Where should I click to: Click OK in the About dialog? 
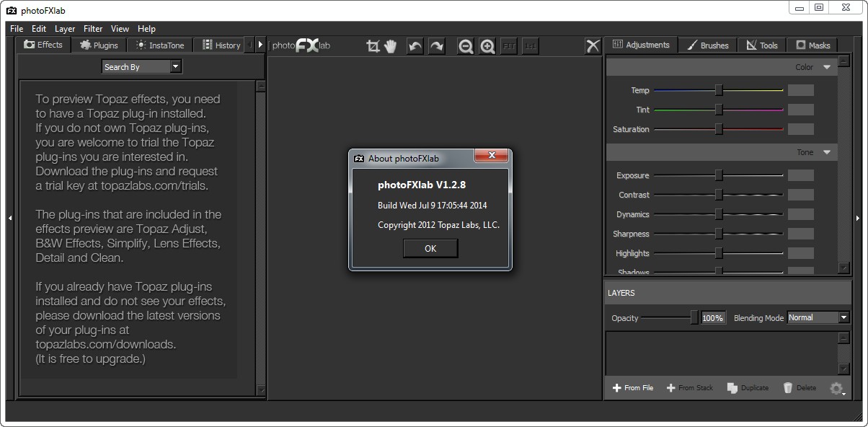(430, 248)
